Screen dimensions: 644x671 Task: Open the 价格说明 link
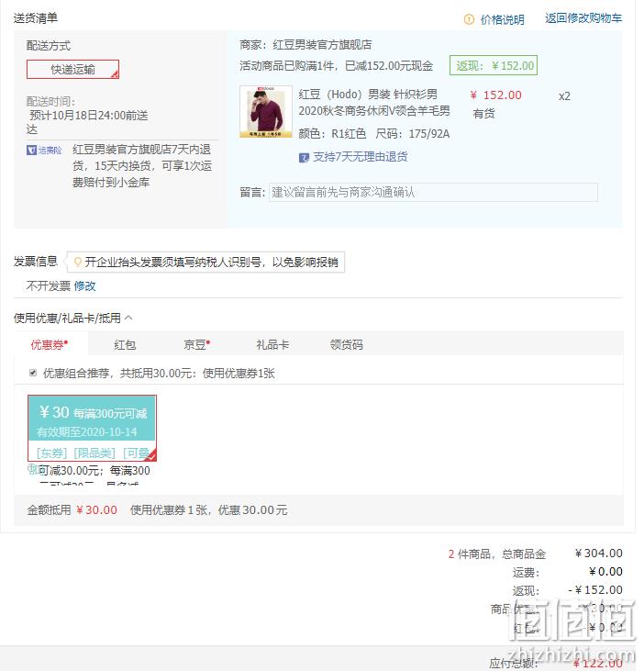502,19
